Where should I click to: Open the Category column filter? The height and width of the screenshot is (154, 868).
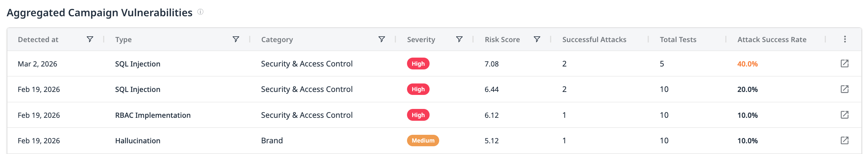(382, 39)
